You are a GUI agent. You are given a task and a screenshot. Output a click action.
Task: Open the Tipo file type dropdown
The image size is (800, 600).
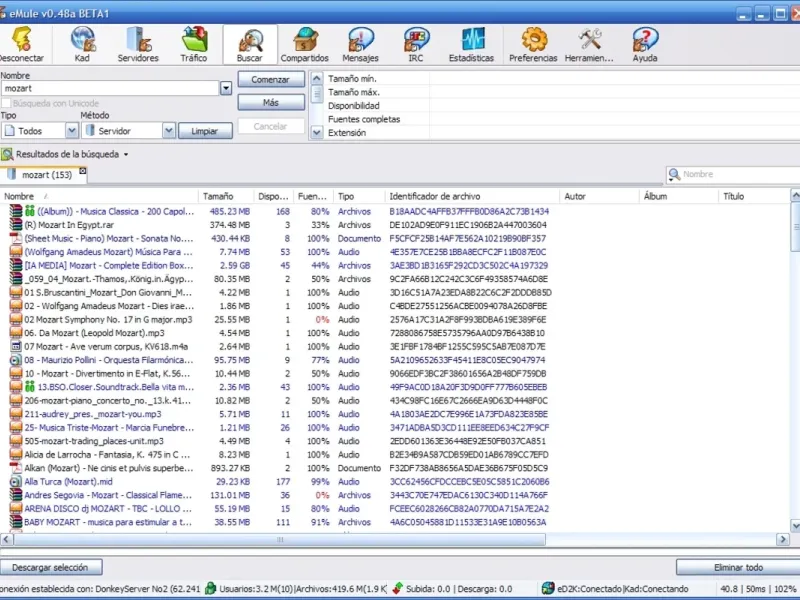tap(69, 131)
